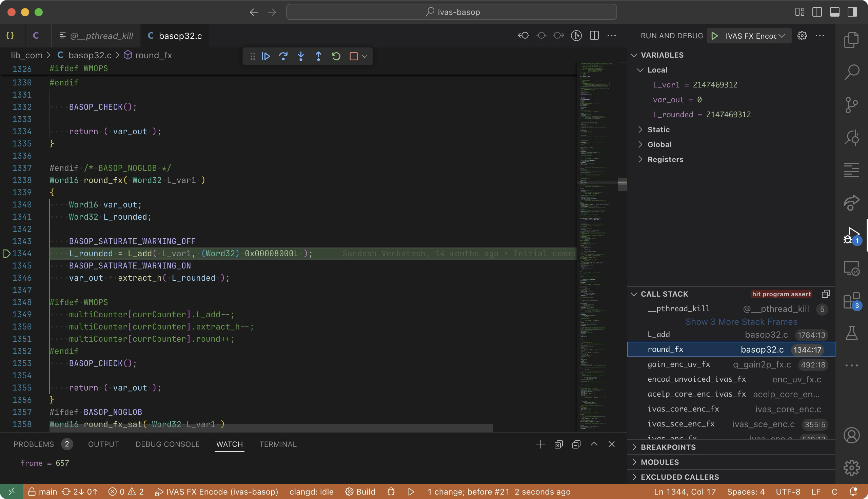
Task: Switch to the DEBUG CONSOLE tab
Action: pos(167,444)
